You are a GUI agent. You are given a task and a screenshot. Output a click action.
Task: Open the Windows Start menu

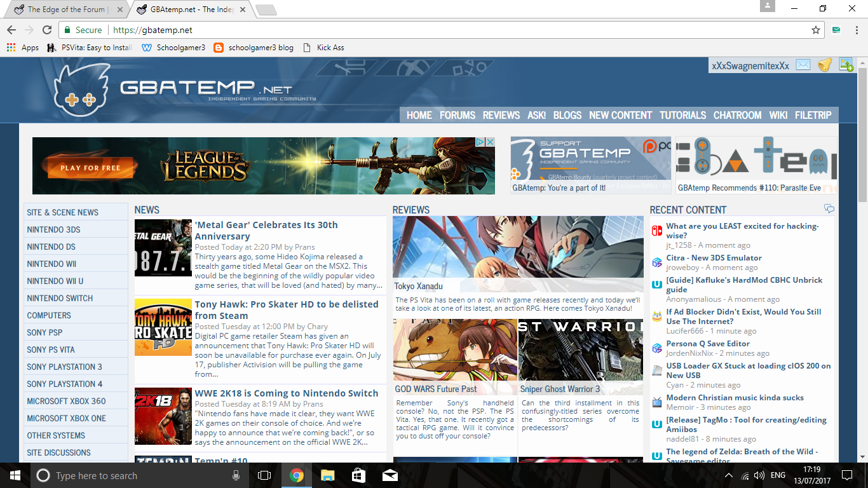[x=15, y=475]
